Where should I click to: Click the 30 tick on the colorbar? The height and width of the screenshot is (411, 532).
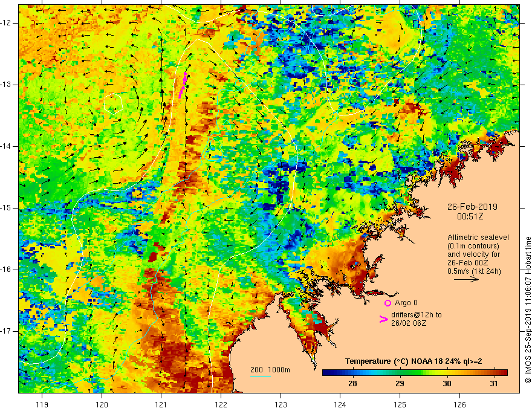447,384
